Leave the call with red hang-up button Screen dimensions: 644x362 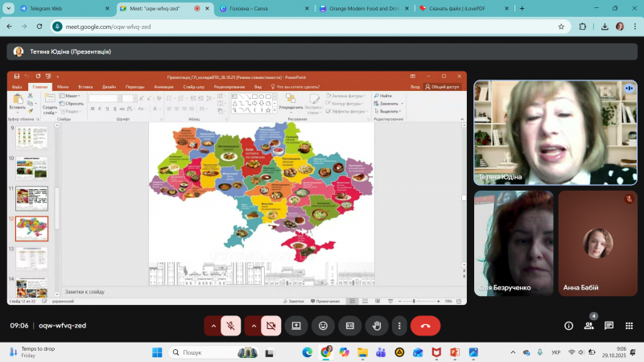(x=425, y=326)
